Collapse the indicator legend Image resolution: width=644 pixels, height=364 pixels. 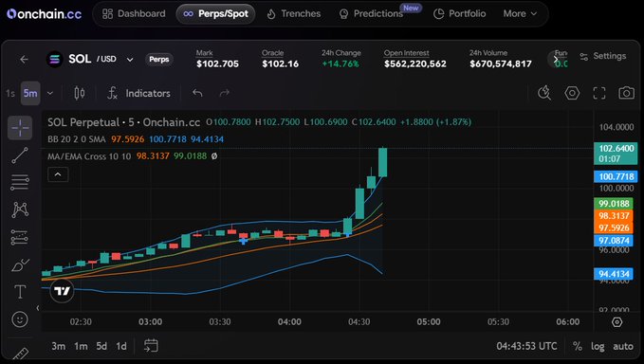58,174
